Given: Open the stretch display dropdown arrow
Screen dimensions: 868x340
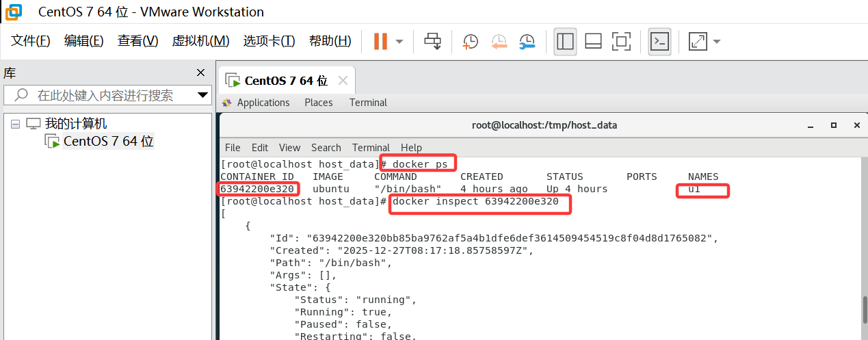Looking at the screenshot, I should (x=716, y=41).
